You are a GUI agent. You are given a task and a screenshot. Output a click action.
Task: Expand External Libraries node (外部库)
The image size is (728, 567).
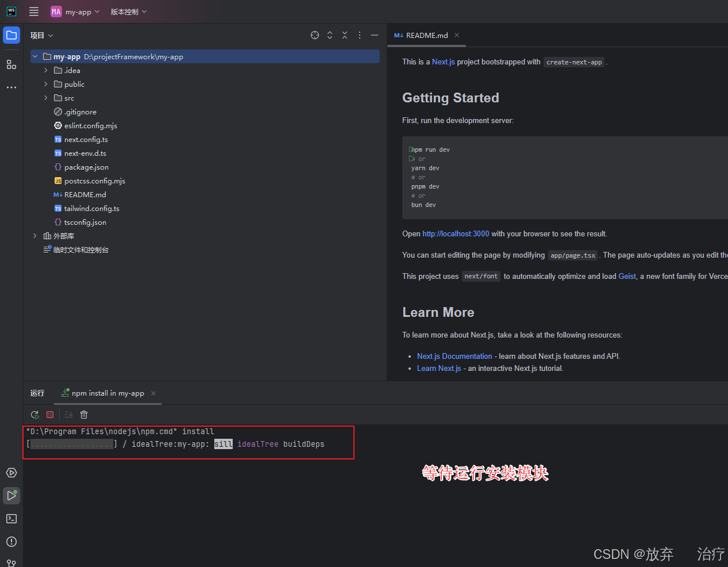pyautogui.click(x=35, y=236)
